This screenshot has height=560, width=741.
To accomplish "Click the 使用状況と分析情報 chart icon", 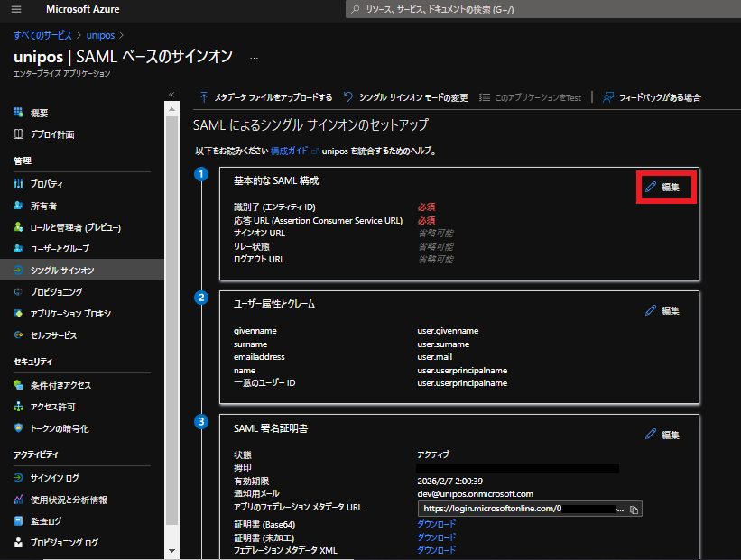I will (18, 500).
